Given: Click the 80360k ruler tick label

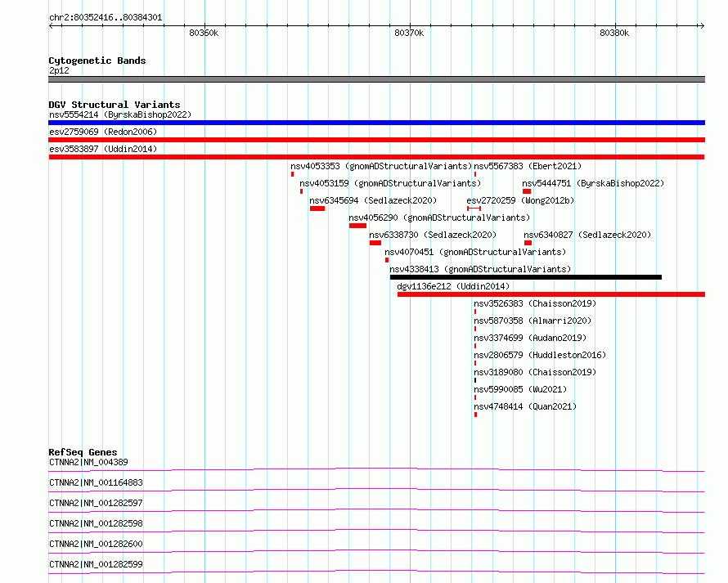Looking at the screenshot, I should pyautogui.click(x=204, y=33).
